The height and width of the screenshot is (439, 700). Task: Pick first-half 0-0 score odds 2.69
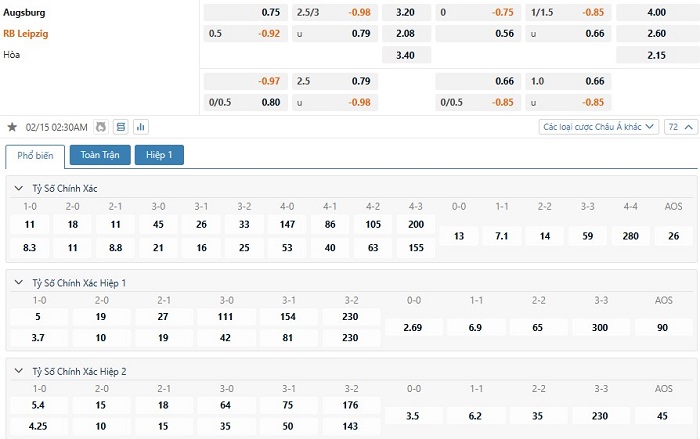[411, 327]
